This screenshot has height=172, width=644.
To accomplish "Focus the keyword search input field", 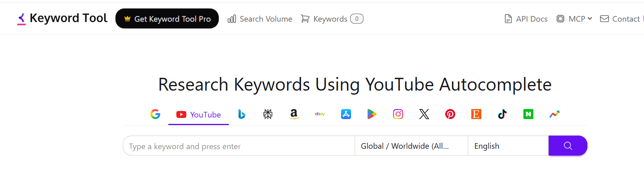I will pyautogui.click(x=239, y=146).
